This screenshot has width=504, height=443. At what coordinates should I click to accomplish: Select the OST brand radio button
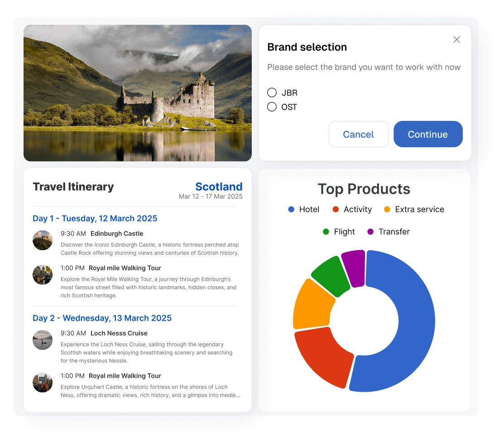tap(272, 107)
